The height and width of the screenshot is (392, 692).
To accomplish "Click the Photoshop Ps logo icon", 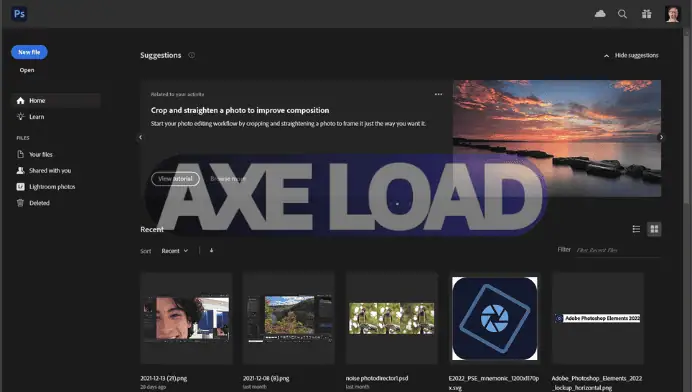I will click(x=19, y=14).
